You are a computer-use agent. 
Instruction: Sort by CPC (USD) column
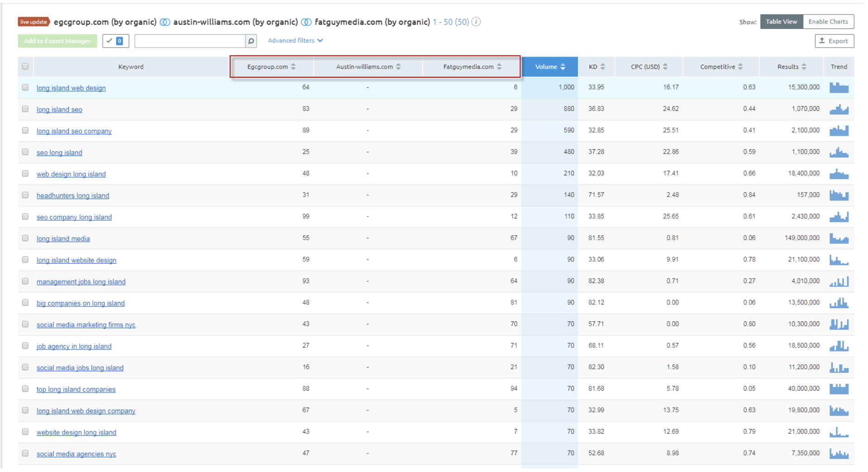[x=665, y=67]
